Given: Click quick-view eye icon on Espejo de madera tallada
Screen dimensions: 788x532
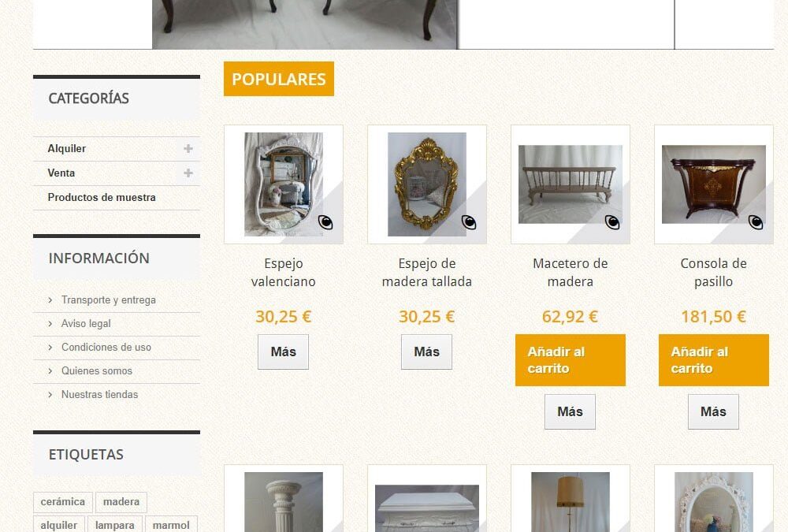Looking at the screenshot, I should pyautogui.click(x=469, y=221).
